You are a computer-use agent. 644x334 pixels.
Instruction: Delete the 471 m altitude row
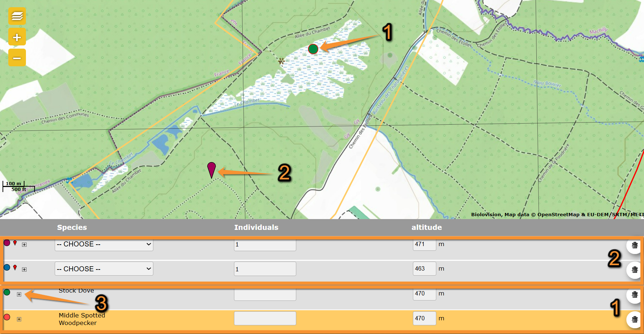pos(634,245)
